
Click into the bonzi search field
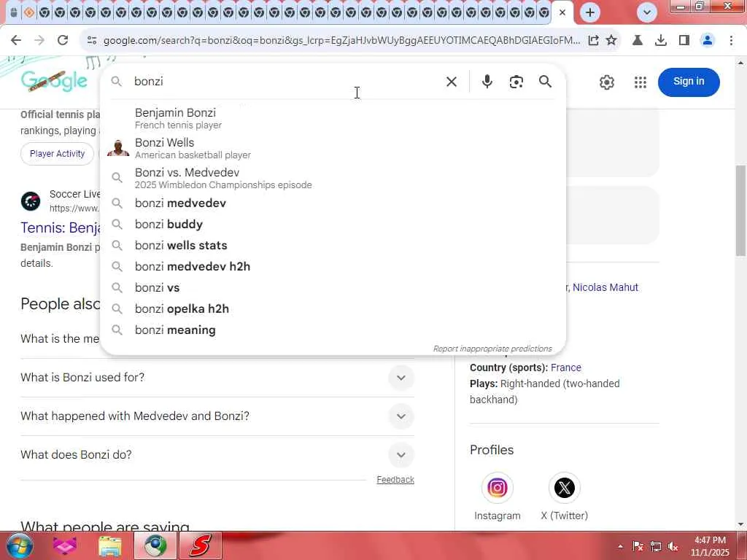tap(286, 82)
